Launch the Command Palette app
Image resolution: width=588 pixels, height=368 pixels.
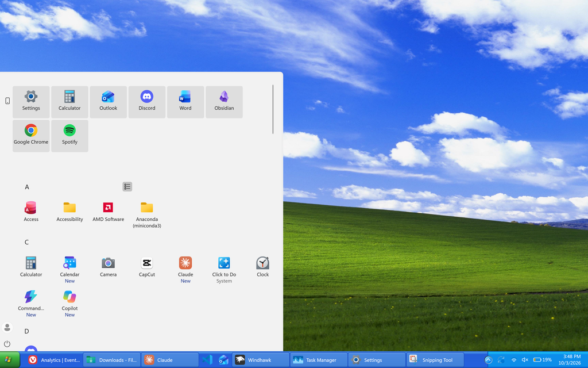[31, 304]
